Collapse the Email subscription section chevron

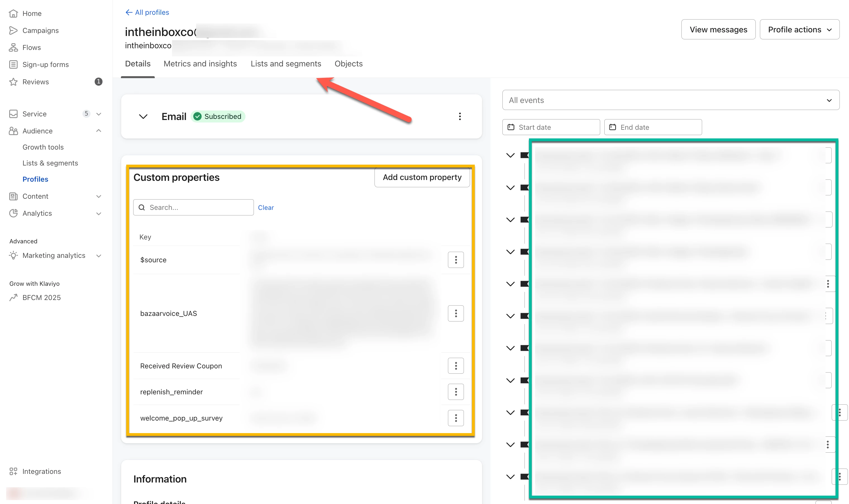coord(143,116)
